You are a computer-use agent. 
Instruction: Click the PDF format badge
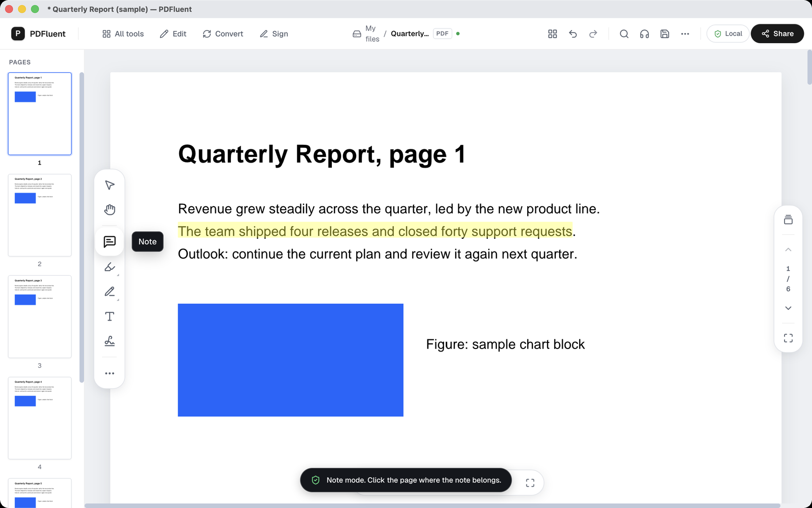[x=443, y=34]
